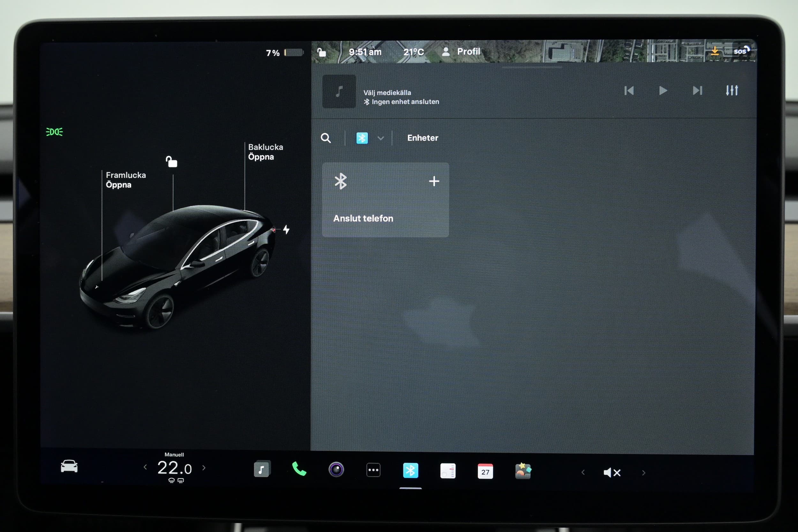Unmute the muted speaker icon
The image size is (798, 532).
pos(612,473)
